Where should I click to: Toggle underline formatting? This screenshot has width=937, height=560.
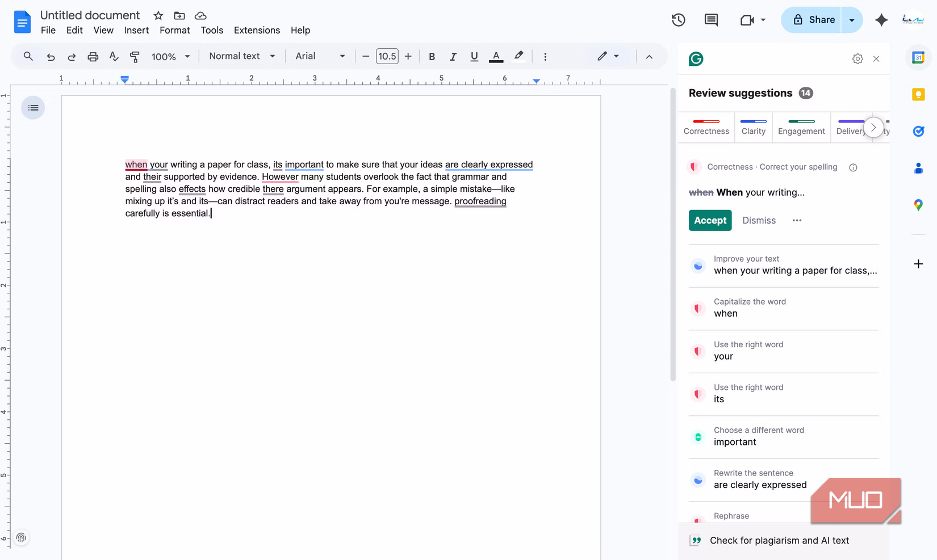tap(474, 56)
